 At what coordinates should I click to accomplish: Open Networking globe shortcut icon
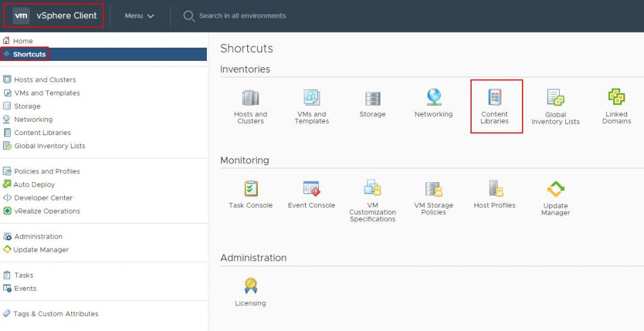coord(434,97)
